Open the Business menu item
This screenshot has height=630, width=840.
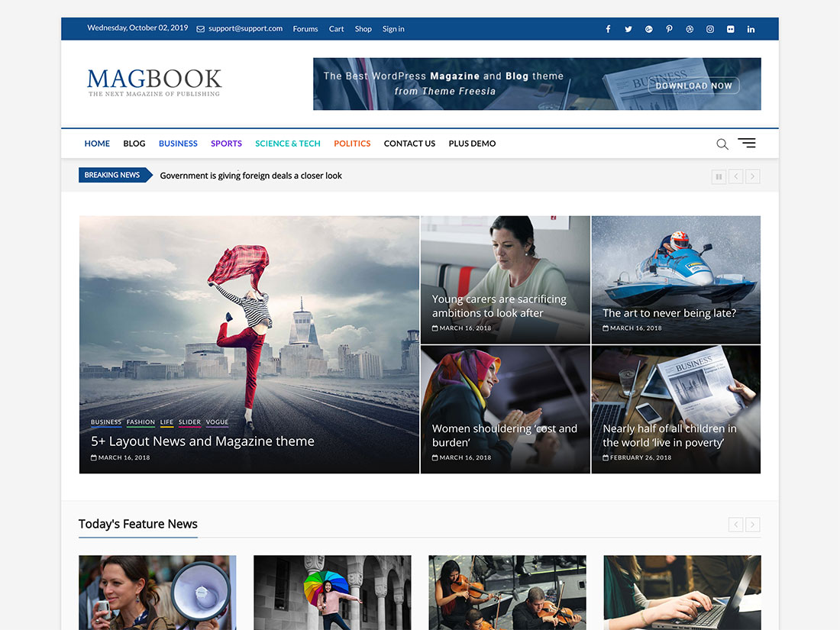pos(178,144)
